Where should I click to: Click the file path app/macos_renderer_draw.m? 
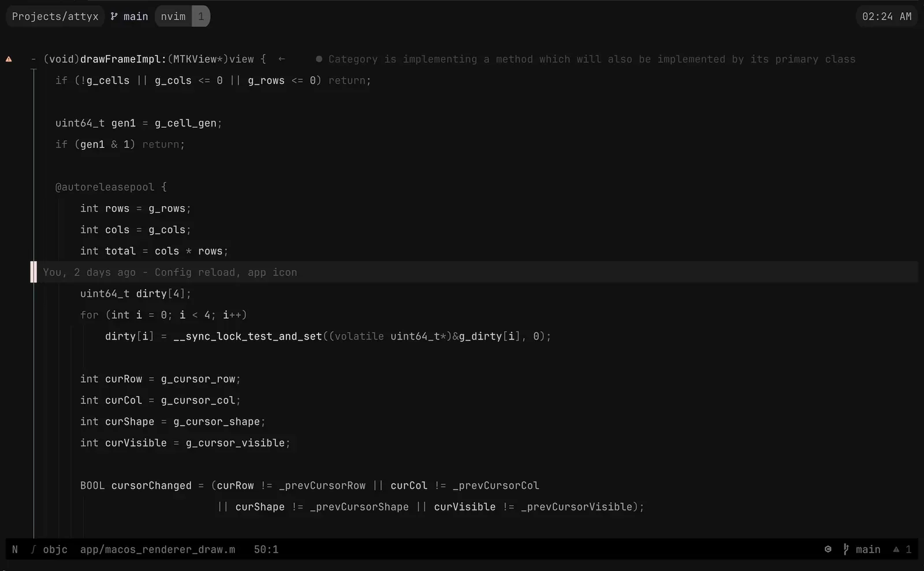158,549
